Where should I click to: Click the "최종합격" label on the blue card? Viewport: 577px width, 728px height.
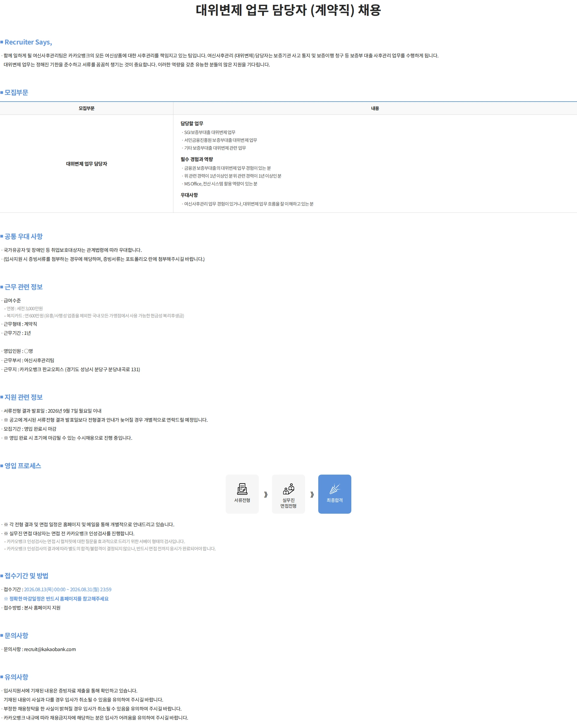click(x=334, y=500)
